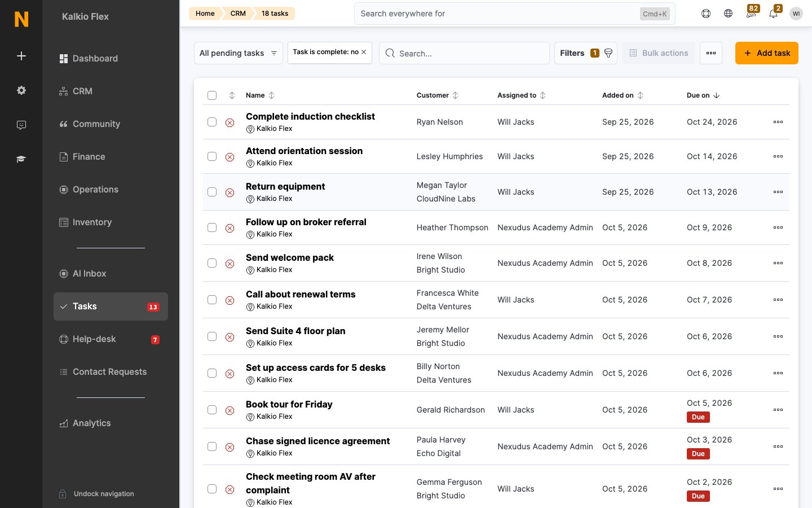Open settings gear in the left rail
This screenshot has height=508, width=812.
pyautogui.click(x=21, y=90)
